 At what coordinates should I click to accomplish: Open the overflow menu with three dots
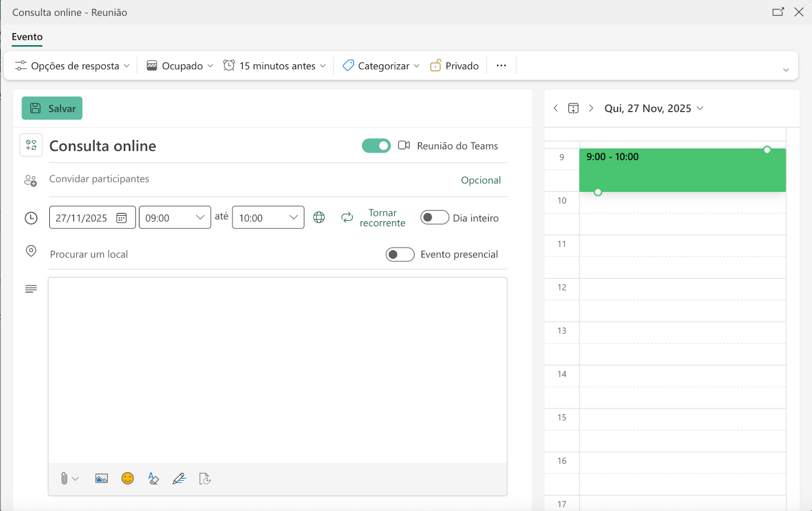[501, 65]
